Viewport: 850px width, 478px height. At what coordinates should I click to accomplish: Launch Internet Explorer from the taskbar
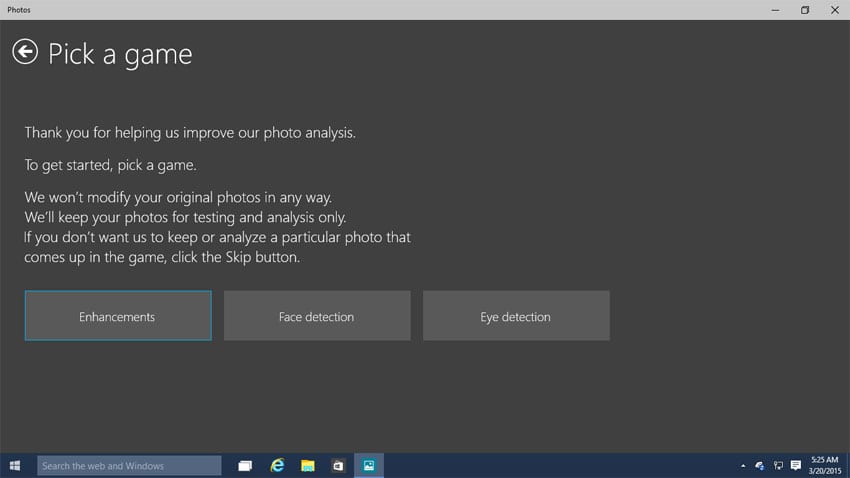click(277, 466)
